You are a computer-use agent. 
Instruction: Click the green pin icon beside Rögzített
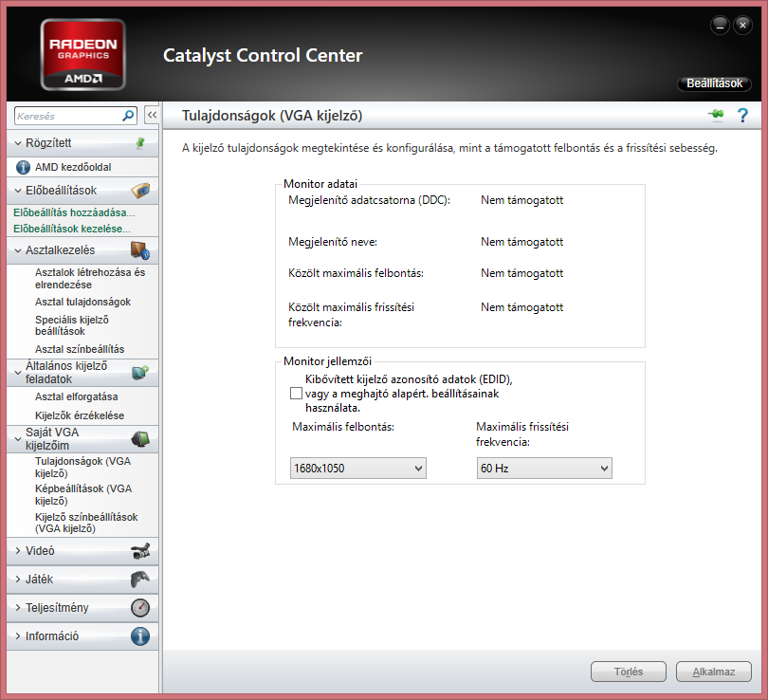coord(140,143)
